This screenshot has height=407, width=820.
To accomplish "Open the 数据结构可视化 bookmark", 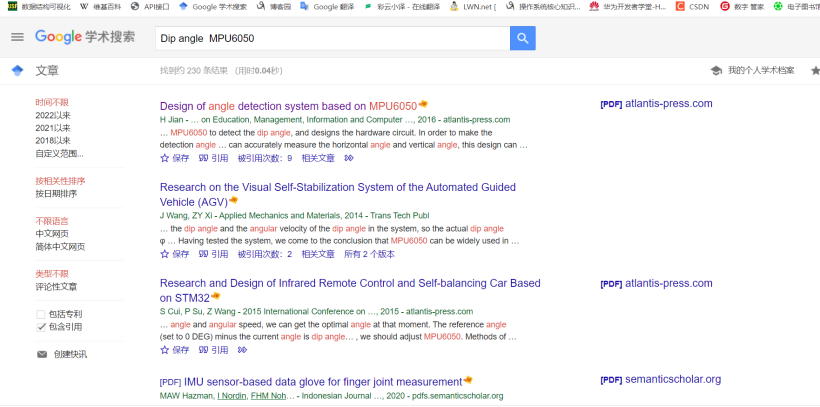I will [x=39, y=7].
